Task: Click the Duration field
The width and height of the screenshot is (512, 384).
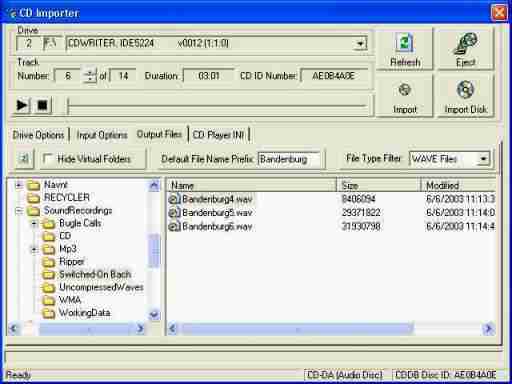Action: pos(209,76)
